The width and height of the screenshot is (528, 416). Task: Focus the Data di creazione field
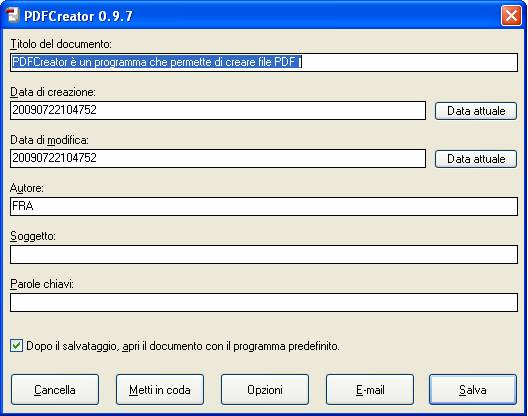click(218, 110)
